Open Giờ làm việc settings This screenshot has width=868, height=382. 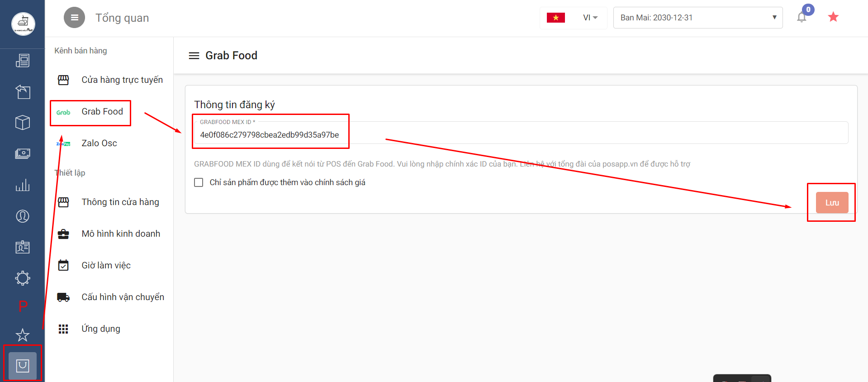[x=106, y=266]
